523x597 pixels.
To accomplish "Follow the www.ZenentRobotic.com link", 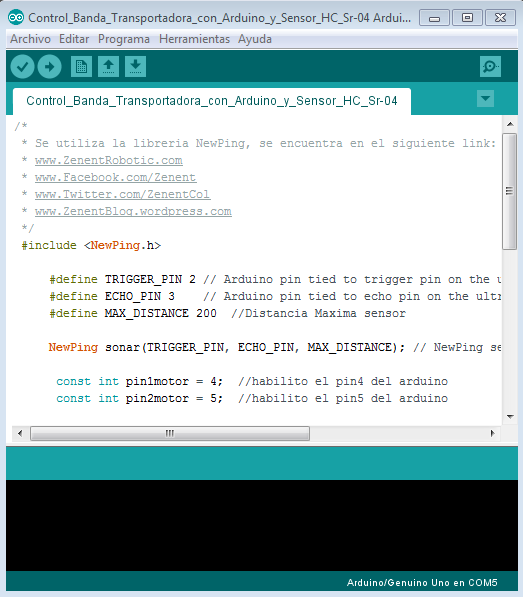I will point(108,160).
